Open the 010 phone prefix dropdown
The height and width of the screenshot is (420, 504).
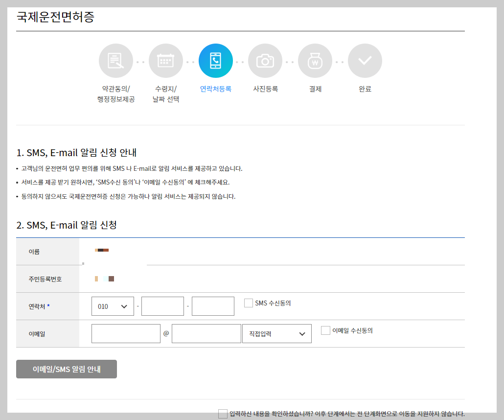point(113,305)
